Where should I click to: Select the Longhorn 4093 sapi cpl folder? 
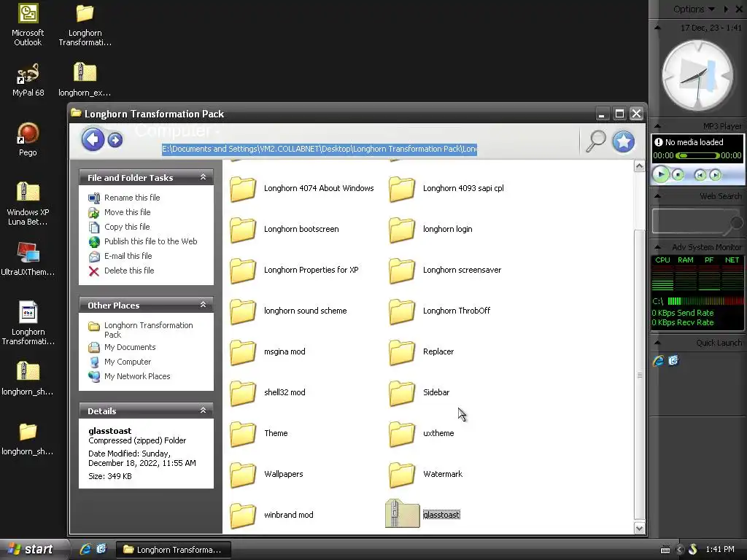[x=446, y=189]
